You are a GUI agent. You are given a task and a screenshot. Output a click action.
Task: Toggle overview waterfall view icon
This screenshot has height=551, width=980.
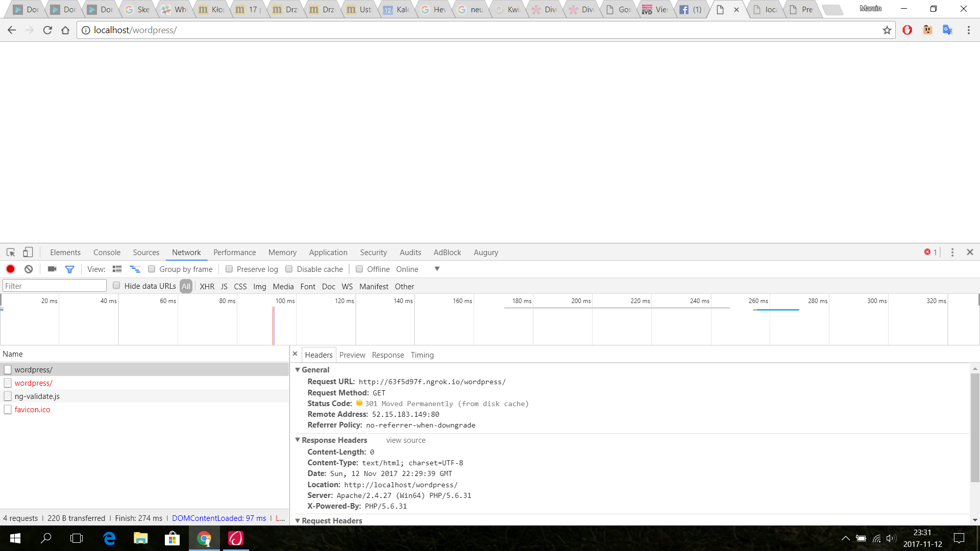pyautogui.click(x=135, y=269)
